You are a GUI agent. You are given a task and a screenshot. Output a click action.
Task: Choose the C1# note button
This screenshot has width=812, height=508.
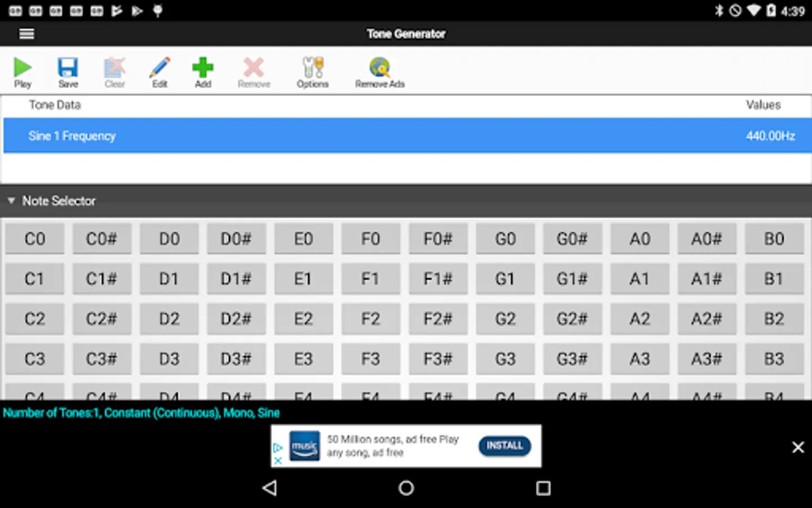coord(101,279)
